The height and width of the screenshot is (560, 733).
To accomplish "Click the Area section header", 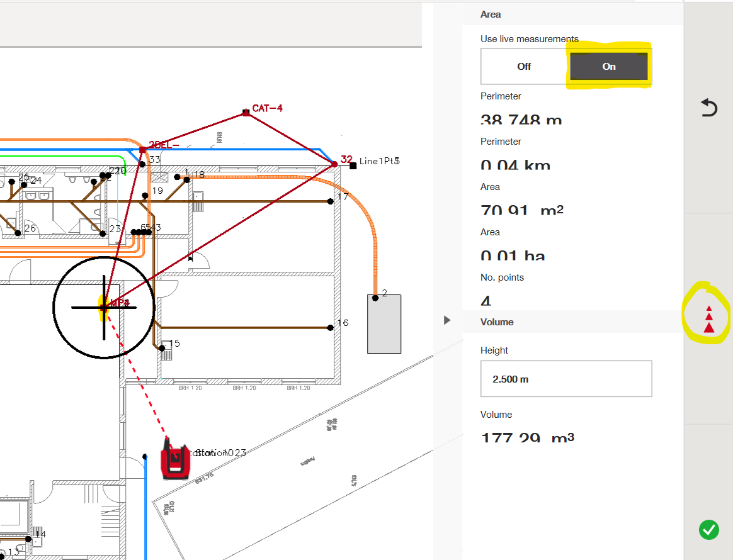I will (x=491, y=14).
